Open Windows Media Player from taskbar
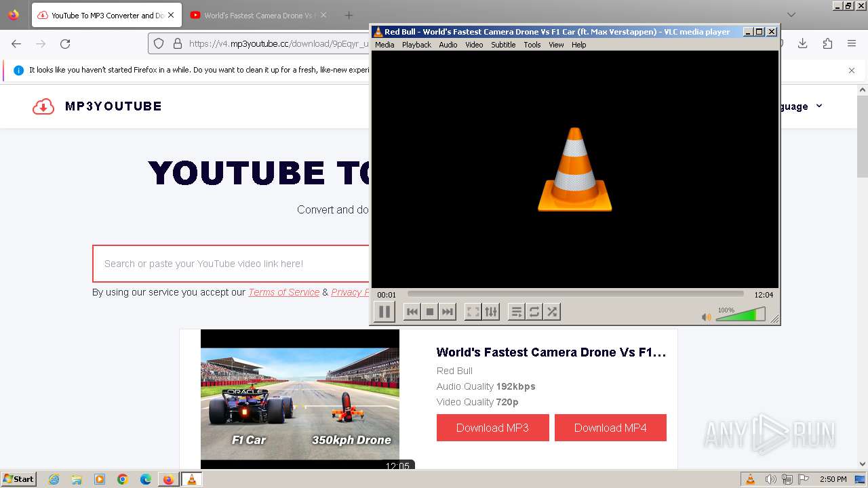The height and width of the screenshot is (488, 868). 100,479
